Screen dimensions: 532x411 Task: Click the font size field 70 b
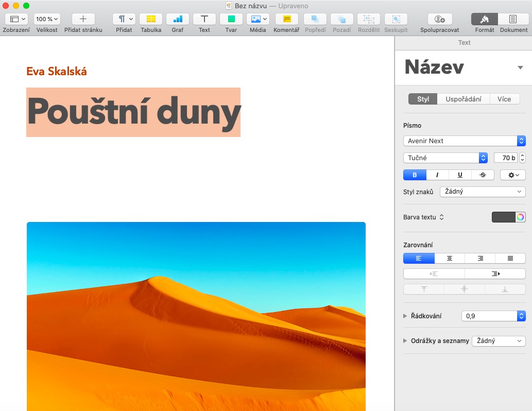(505, 158)
